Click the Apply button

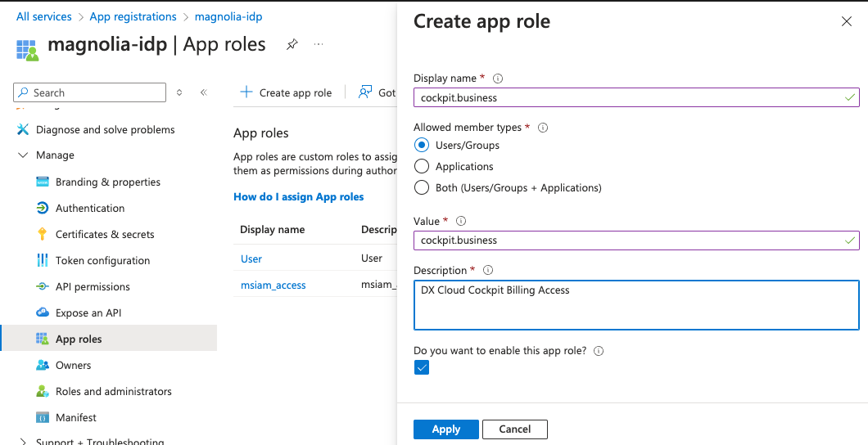[446, 429]
